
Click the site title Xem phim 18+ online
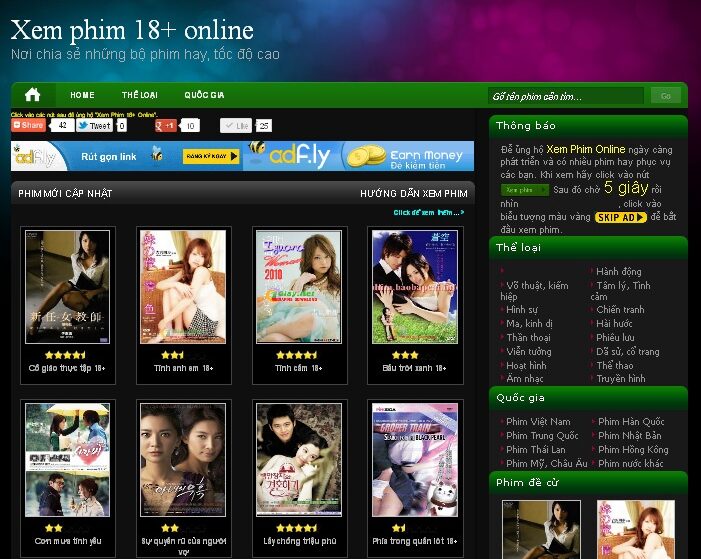click(132, 30)
